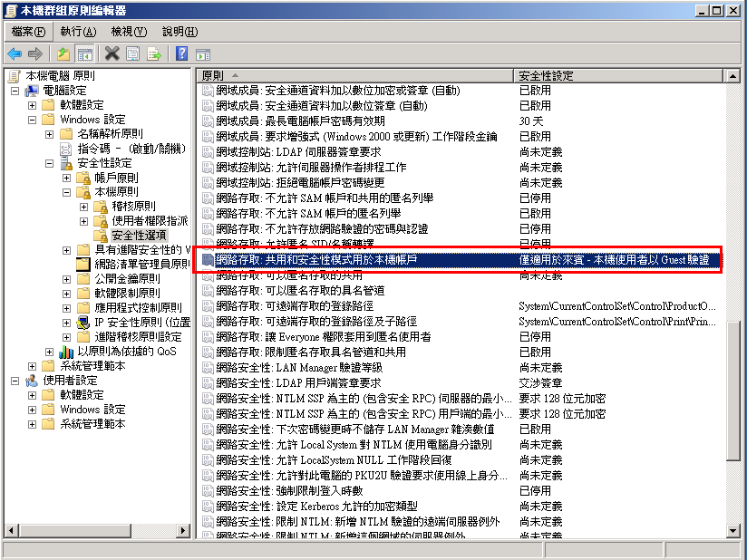Select 應用程式控制原則 in the tree
The image size is (747, 560).
pyautogui.click(x=138, y=307)
